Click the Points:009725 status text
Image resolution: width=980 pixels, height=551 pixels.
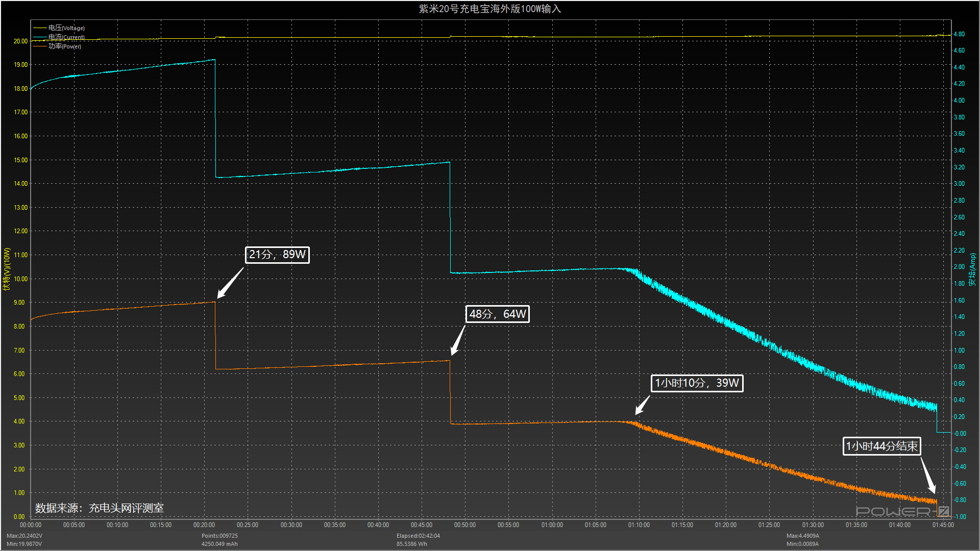pos(219,536)
